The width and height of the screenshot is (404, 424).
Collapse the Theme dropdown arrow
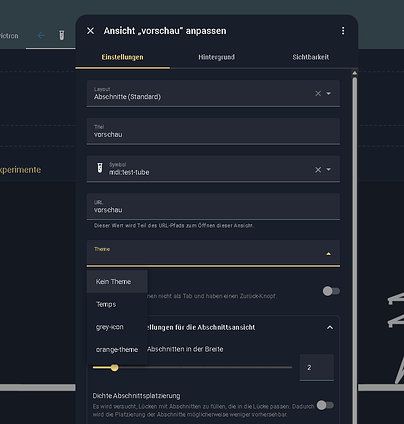point(329,254)
